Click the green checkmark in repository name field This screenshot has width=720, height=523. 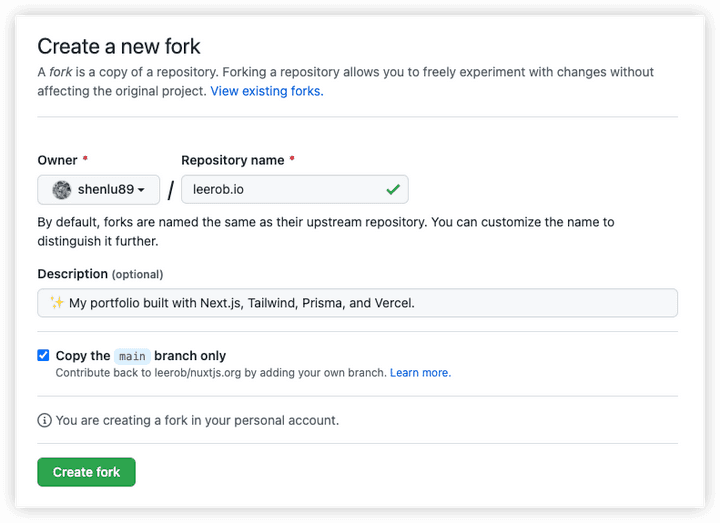(x=393, y=189)
